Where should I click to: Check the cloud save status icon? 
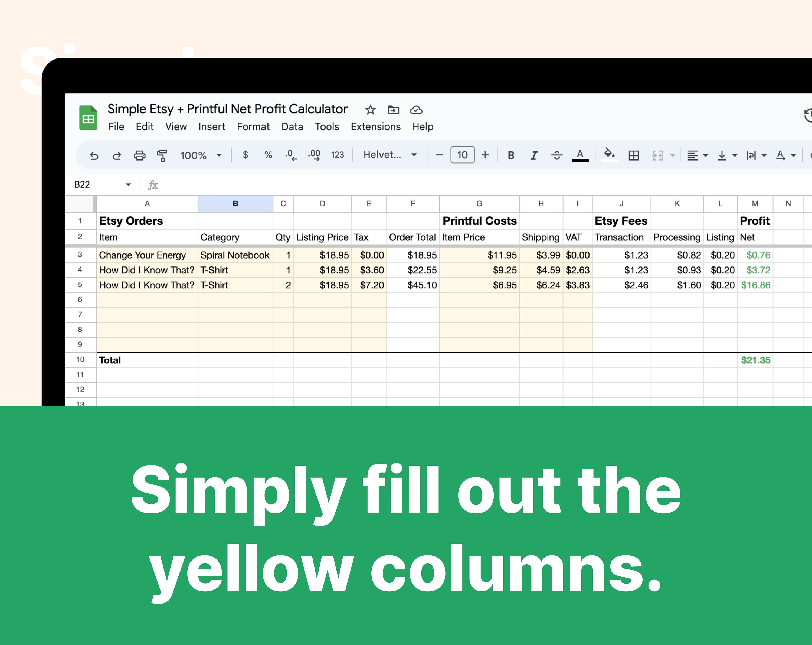click(416, 110)
